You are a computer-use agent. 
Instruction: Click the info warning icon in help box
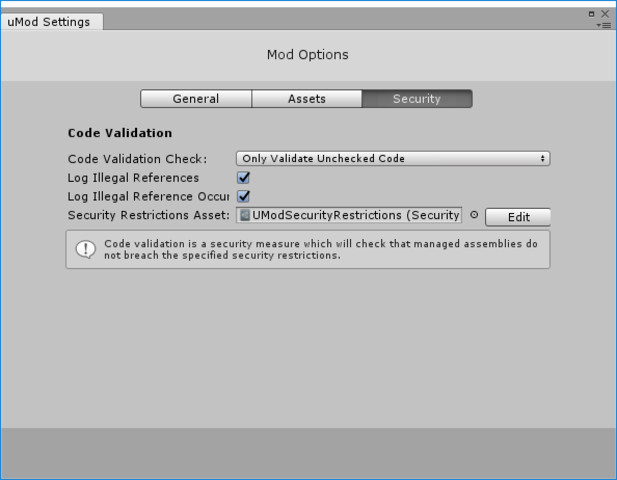[85, 249]
